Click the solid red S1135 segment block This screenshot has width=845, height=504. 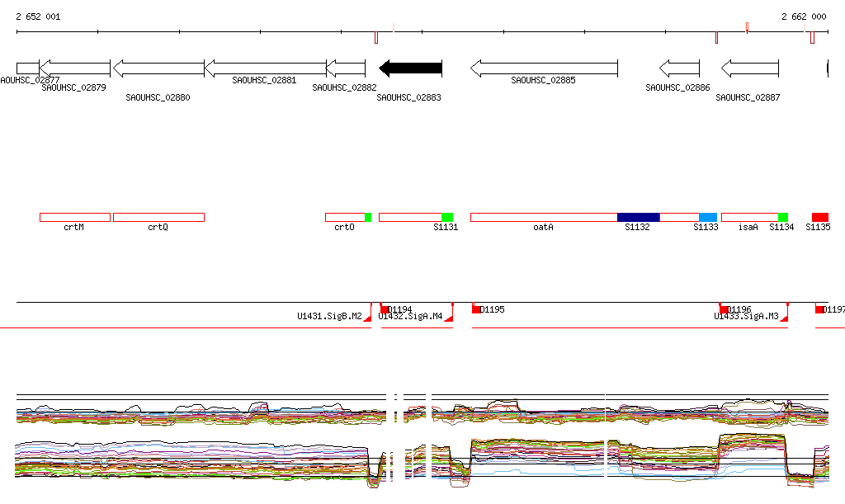coord(820,218)
